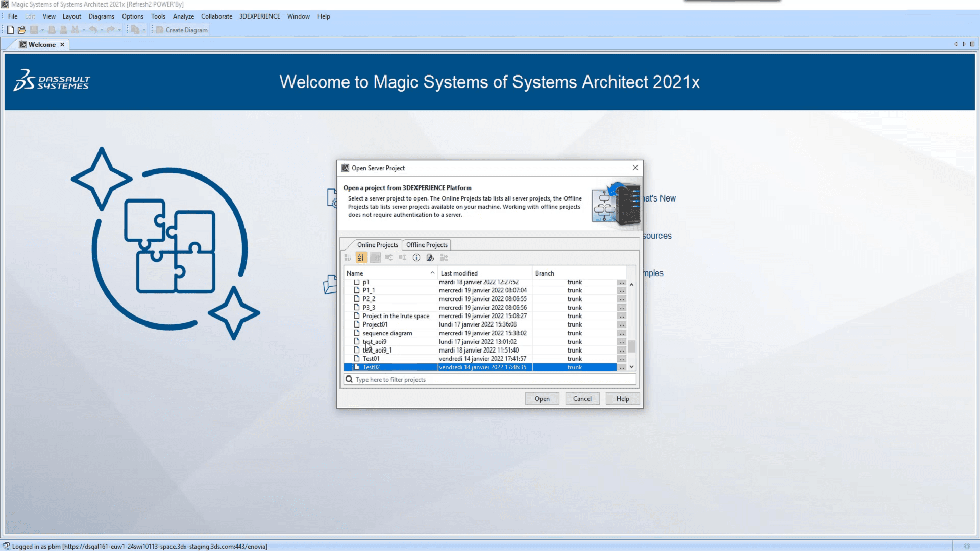Screen dimensions: 980x551
Task: Close the Open Server Project dialog
Action: click(x=635, y=168)
